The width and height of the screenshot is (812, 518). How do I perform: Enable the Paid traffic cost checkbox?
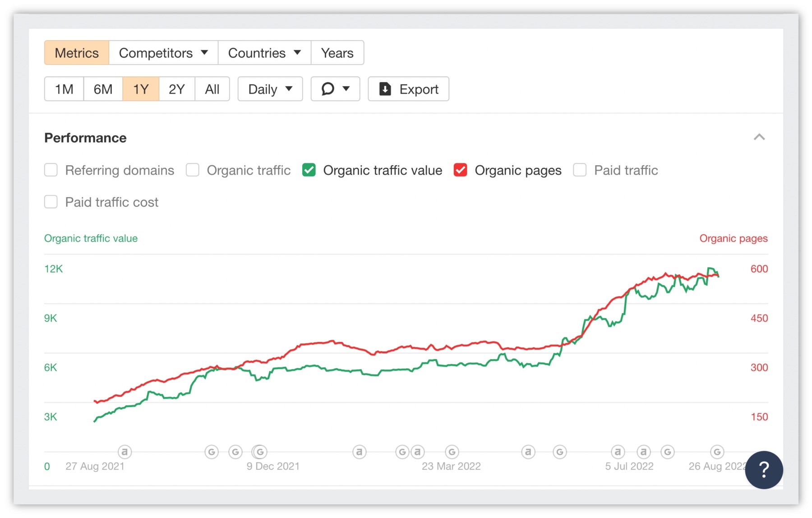pyautogui.click(x=51, y=202)
